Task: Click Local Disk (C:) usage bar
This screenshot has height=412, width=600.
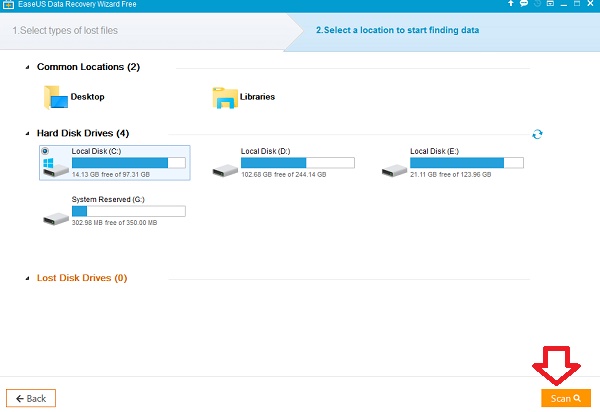Action: tap(129, 163)
